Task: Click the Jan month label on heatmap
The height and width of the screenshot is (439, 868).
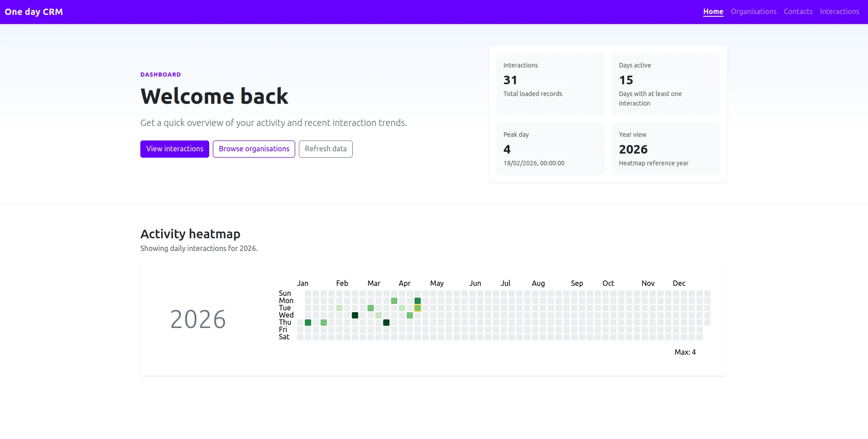Action: click(x=302, y=283)
